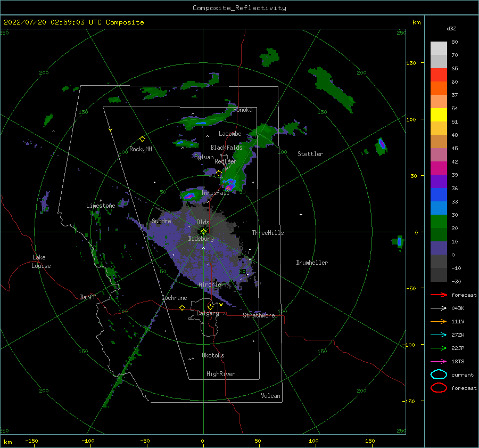Viewport: 479px width, 448px height.
Task: Select the white 04DK arrow legend entry
Action: tap(439, 308)
